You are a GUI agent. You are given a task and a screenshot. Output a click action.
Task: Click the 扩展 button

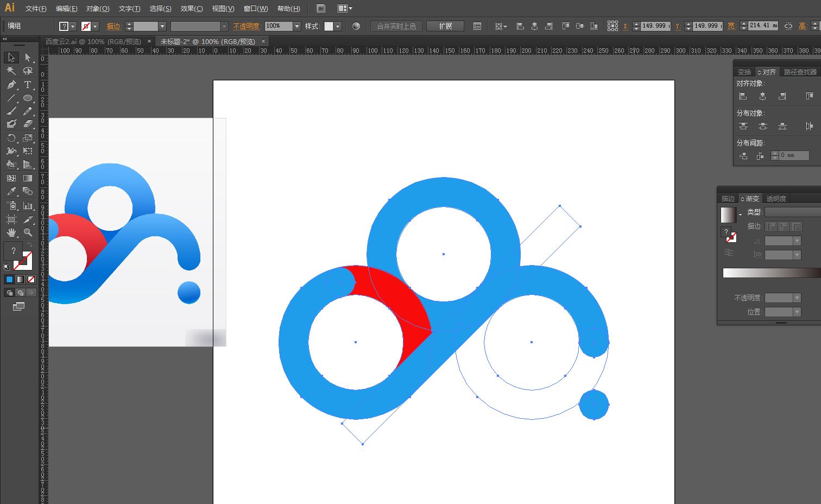click(445, 26)
